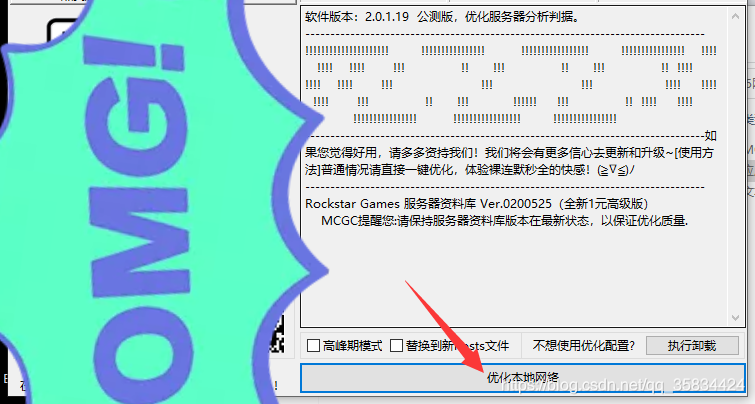Click the MCGC提醒您 reminder line
Viewport: 755px width, 404px height.
coord(505,221)
